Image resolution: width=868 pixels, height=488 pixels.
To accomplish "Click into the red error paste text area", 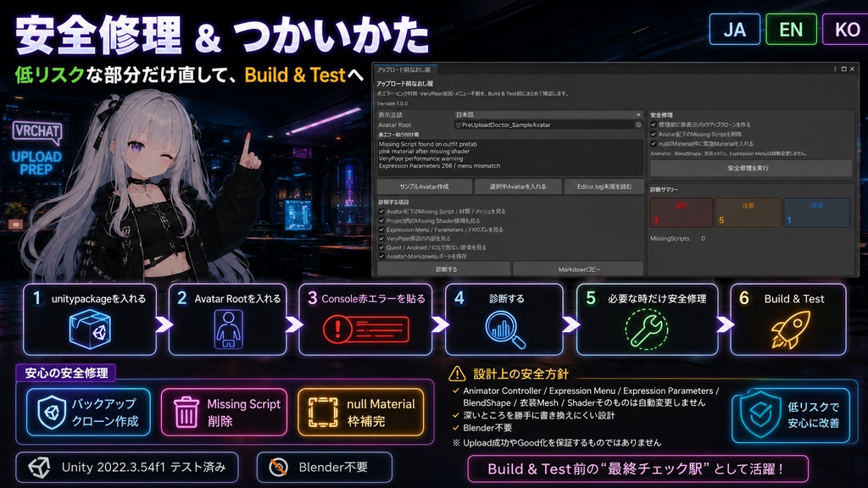I will point(509,157).
